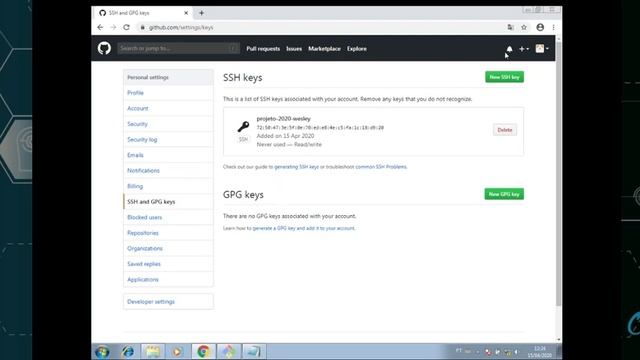Bookmark page with the star icon
640x360 pixels.
524,27
